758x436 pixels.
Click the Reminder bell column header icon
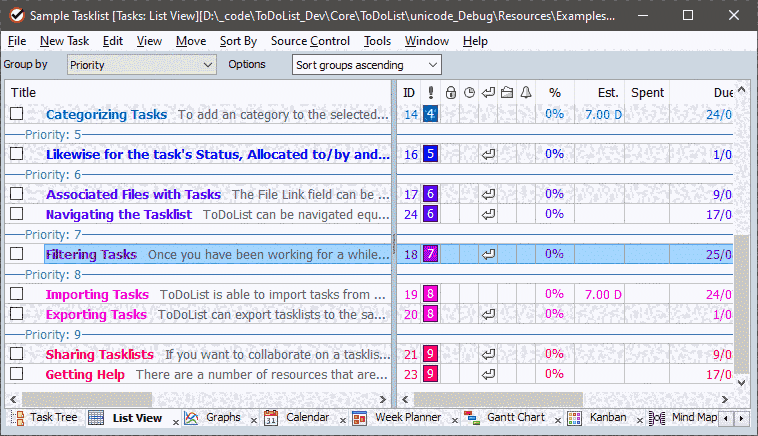[x=526, y=92]
